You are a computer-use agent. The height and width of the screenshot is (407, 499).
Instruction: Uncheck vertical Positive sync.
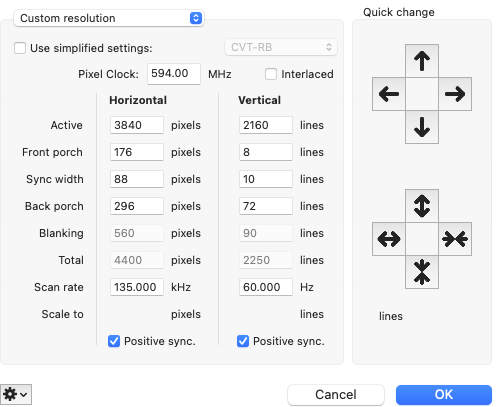243,341
